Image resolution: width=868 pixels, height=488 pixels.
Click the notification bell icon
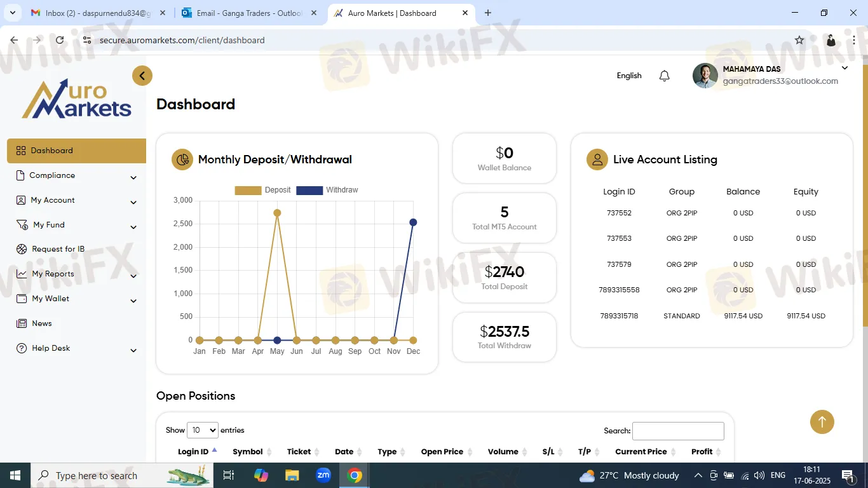tap(664, 76)
